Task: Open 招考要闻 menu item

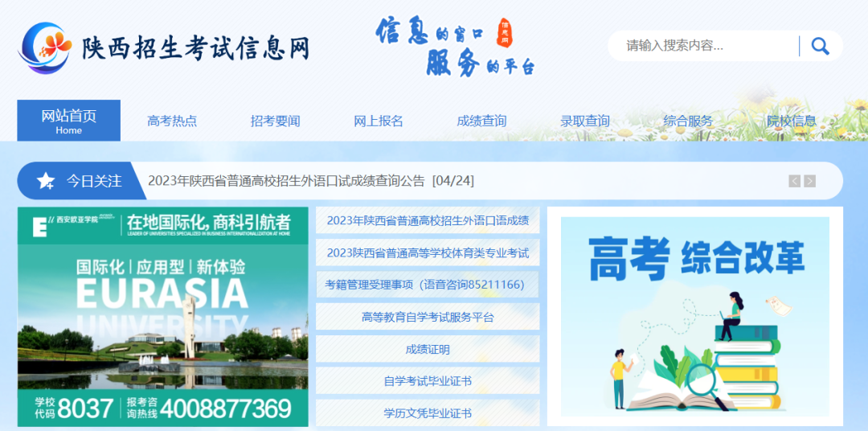Action: (x=275, y=121)
